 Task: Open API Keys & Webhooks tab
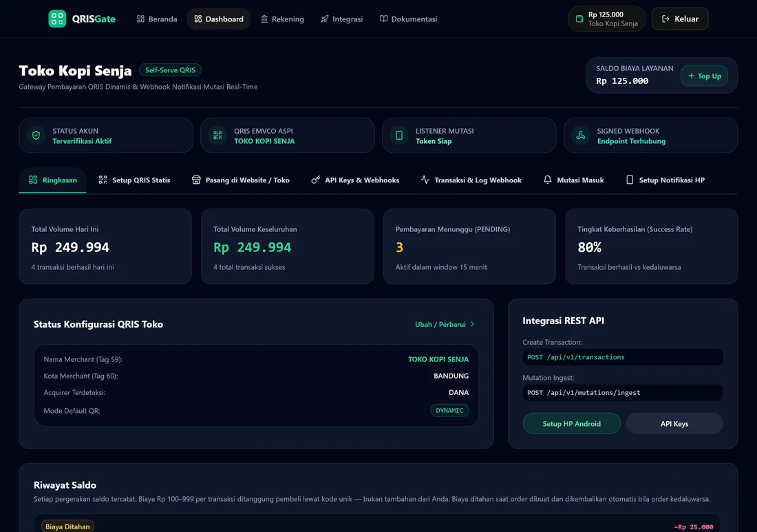(355, 180)
